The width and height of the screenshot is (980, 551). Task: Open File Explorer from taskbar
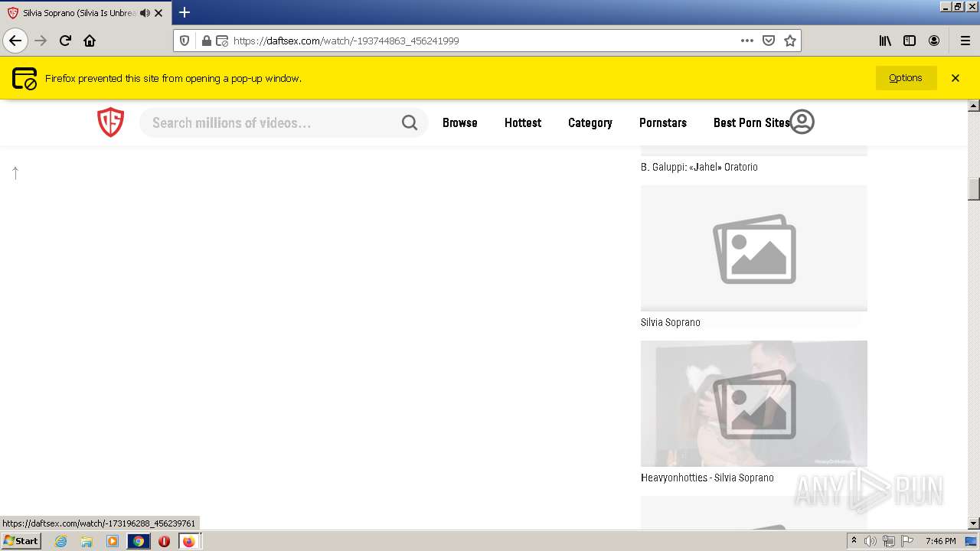[87, 541]
